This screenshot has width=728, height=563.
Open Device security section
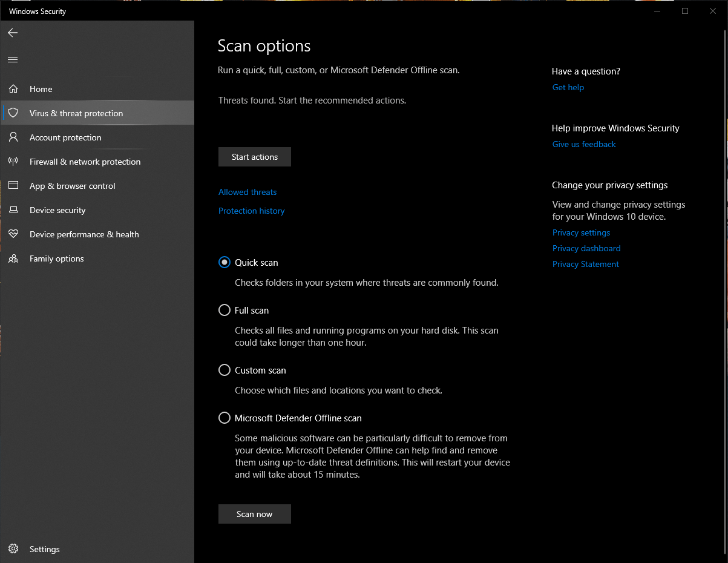pyautogui.click(x=97, y=210)
